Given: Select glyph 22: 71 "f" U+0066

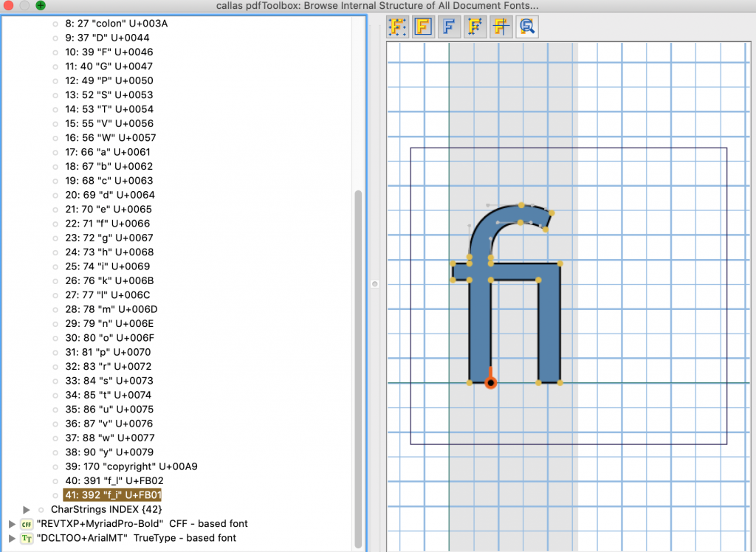Looking at the screenshot, I should click(107, 224).
